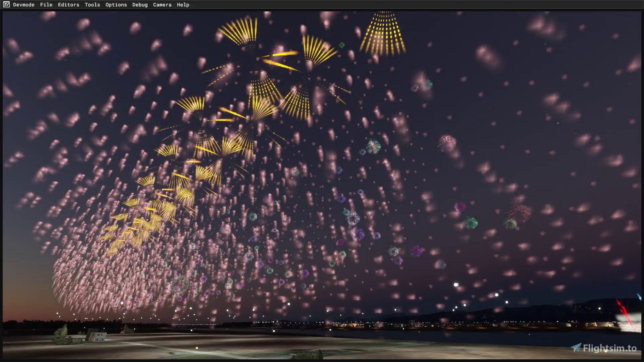Open Tools for developer utilities
The height and width of the screenshot is (362, 644).
point(92,5)
